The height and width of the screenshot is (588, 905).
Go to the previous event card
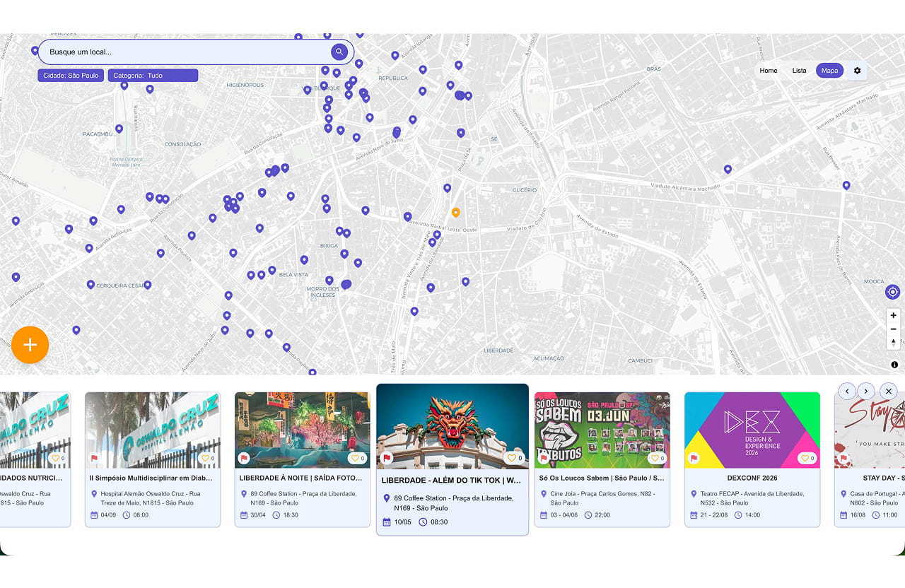[847, 391]
